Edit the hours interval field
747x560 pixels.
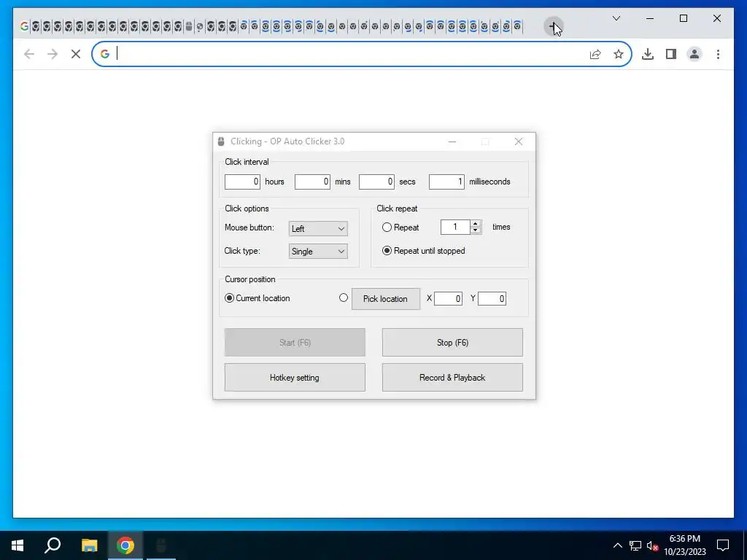coord(242,182)
